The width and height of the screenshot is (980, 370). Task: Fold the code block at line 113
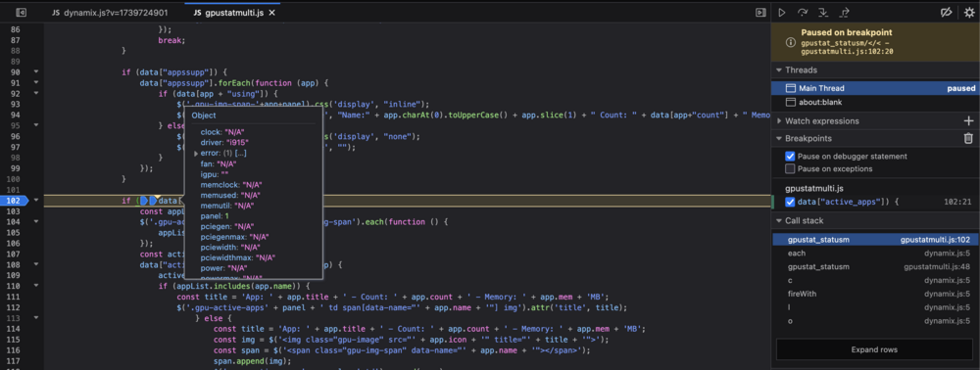pyautogui.click(x=35, y=317)
